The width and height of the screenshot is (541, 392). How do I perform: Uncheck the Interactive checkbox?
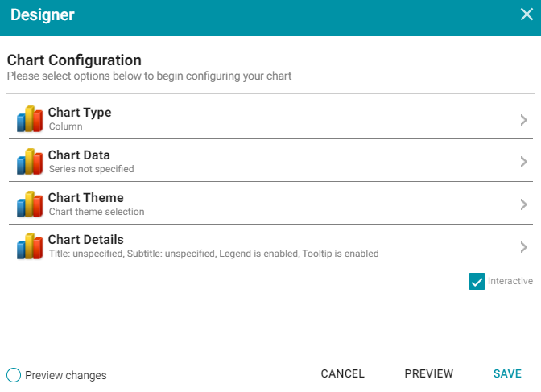pyautogui.click(x=477, y=281)
